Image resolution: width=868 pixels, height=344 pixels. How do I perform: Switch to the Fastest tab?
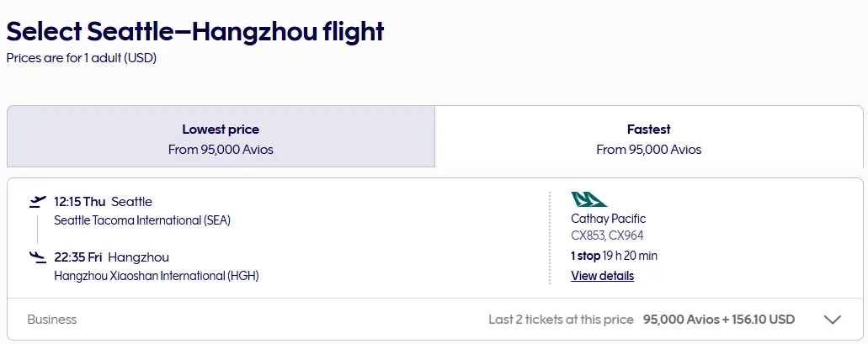pyautogui.click(x=649, y=136)
